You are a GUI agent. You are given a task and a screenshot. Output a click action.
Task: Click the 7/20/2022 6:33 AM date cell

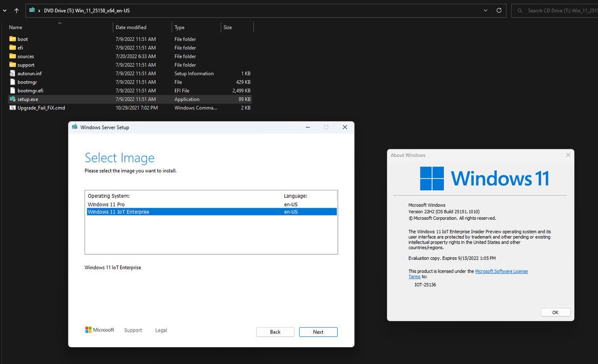click(136, 56)
